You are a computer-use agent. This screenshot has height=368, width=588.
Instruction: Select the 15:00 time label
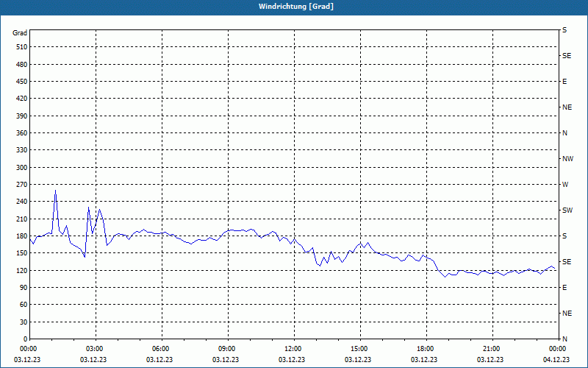(x=360, y=349)
